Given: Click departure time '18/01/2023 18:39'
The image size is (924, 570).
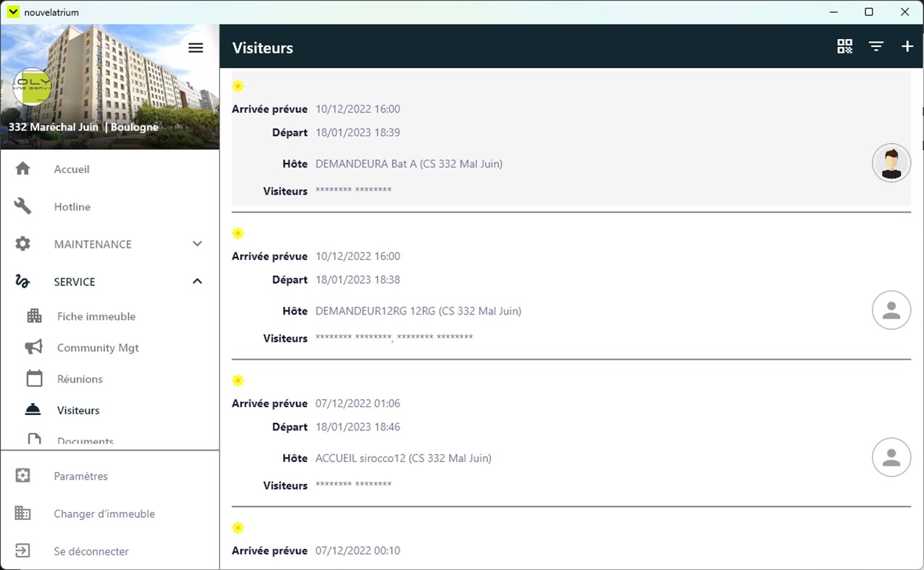Looking at the screenshot, I should click(x=358, y=133).
